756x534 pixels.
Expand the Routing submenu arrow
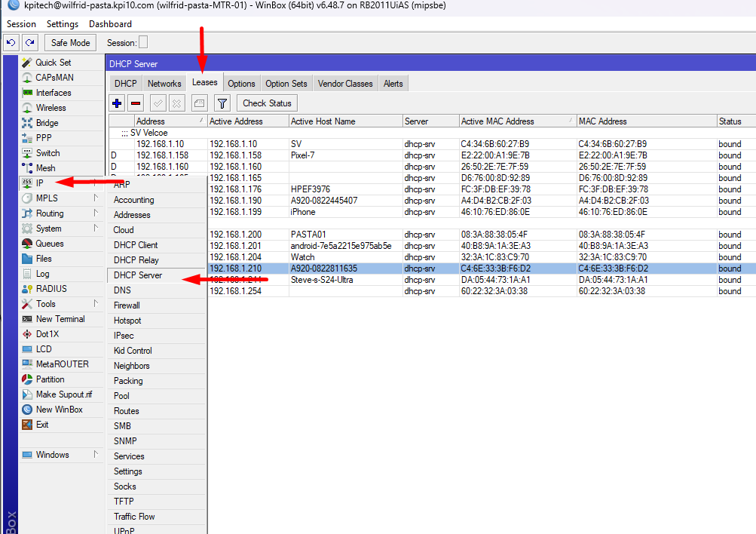tap(96, 213)
